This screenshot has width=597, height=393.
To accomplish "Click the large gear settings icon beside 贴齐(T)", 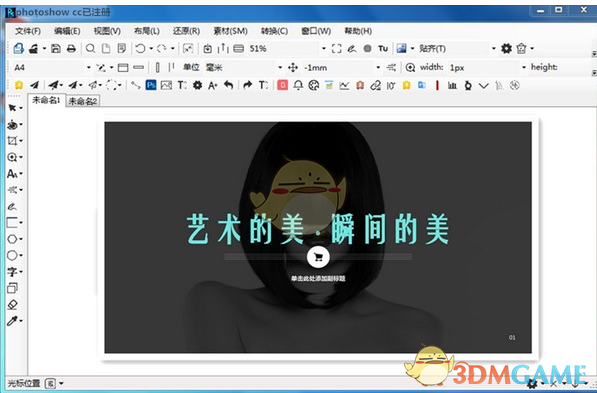I will pos(506,48).
